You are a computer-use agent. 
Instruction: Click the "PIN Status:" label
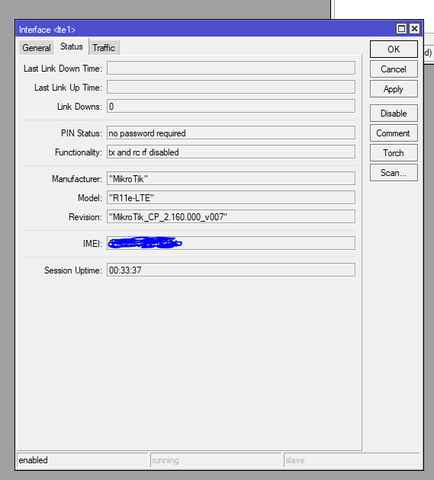pyautogui.click(x=81, y=133)
